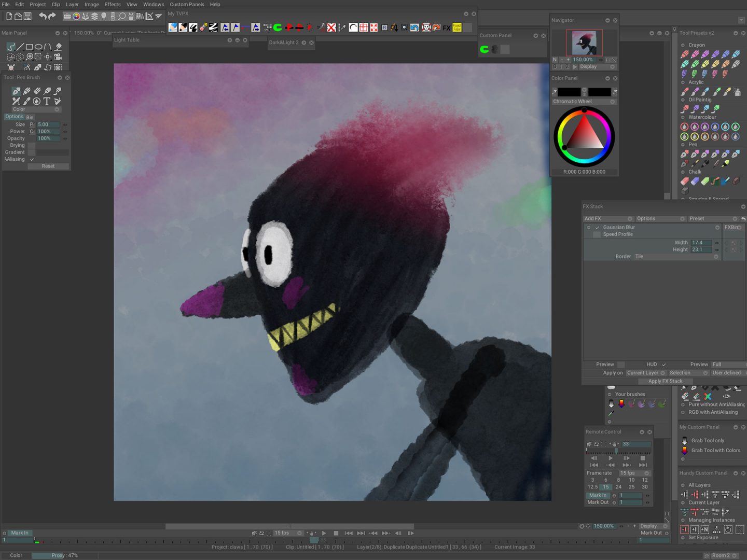Pick a color from the chromatic wheel triangle
The height and width of the screenshot is (560, 747).
coord(584,134)
